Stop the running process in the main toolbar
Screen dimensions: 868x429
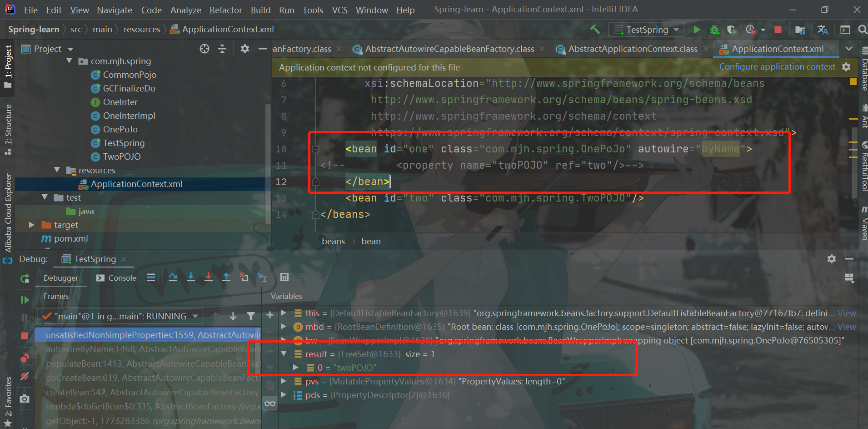778,30
